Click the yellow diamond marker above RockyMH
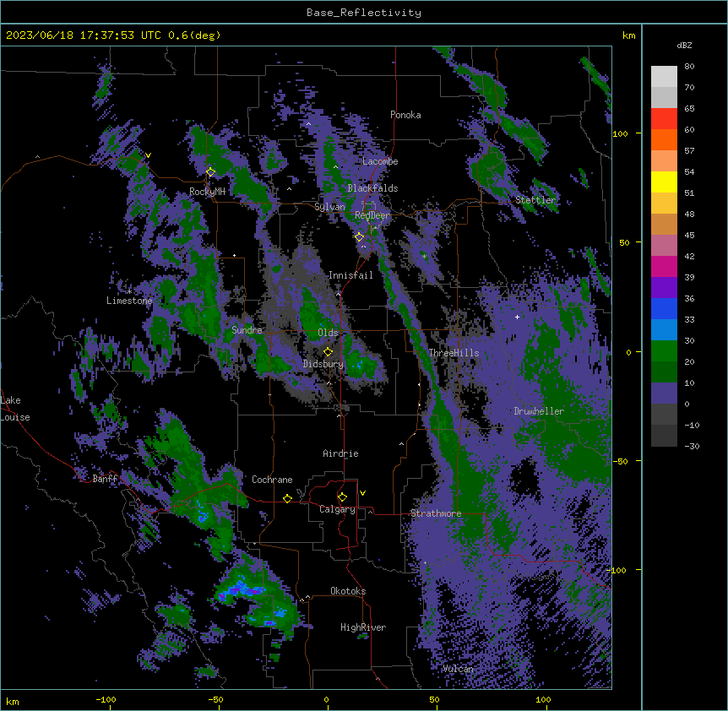Viewport: 728px width, 711px height. click(211, 171)
